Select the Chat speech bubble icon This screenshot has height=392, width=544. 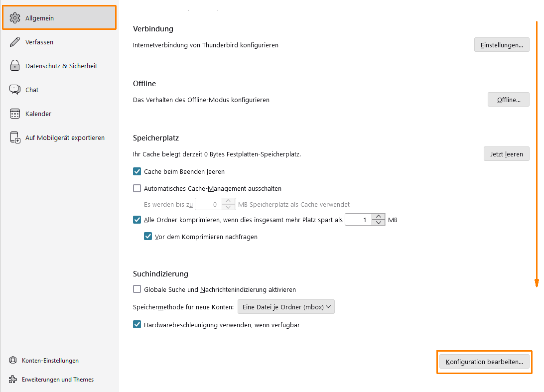[15, 90]
